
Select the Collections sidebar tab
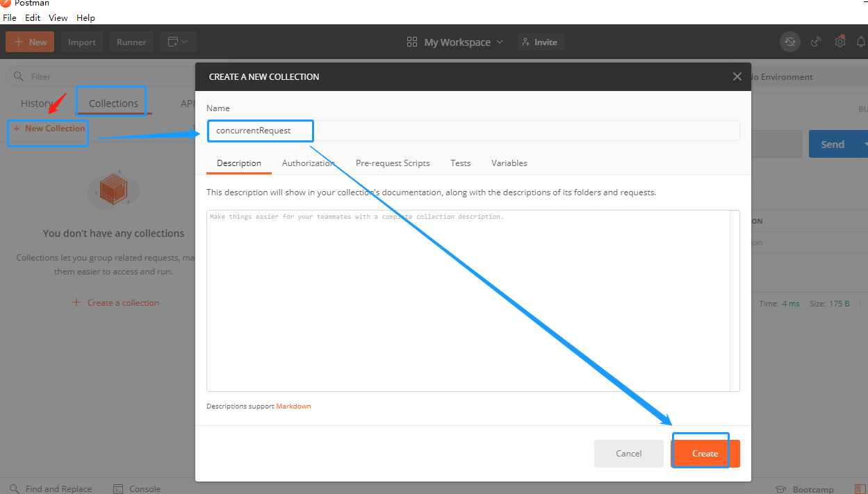[113, 104]
